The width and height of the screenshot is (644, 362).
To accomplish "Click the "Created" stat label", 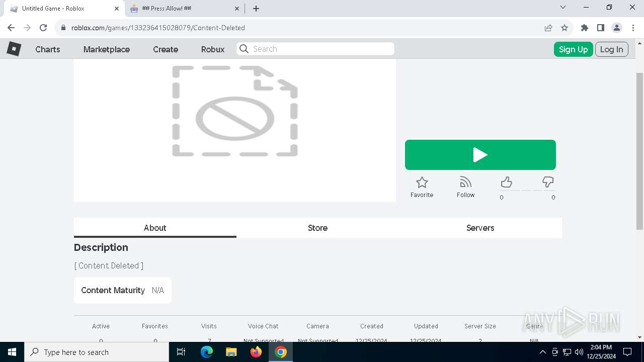I will (372, 326).
